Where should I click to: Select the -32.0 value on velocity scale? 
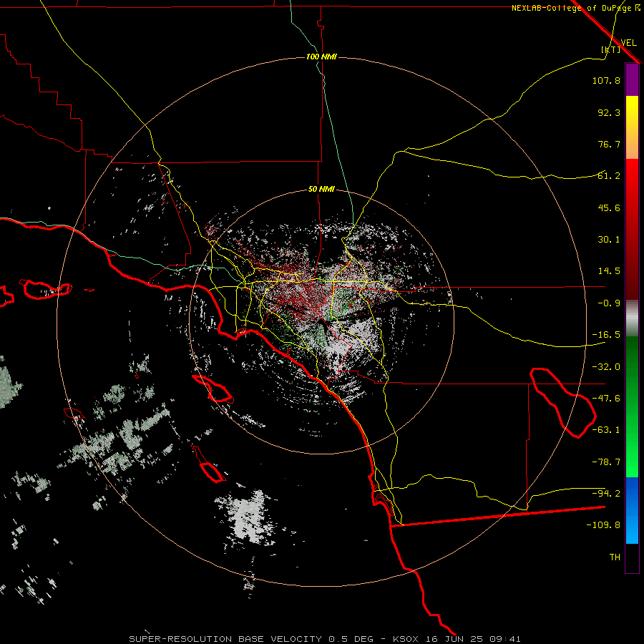606,367
